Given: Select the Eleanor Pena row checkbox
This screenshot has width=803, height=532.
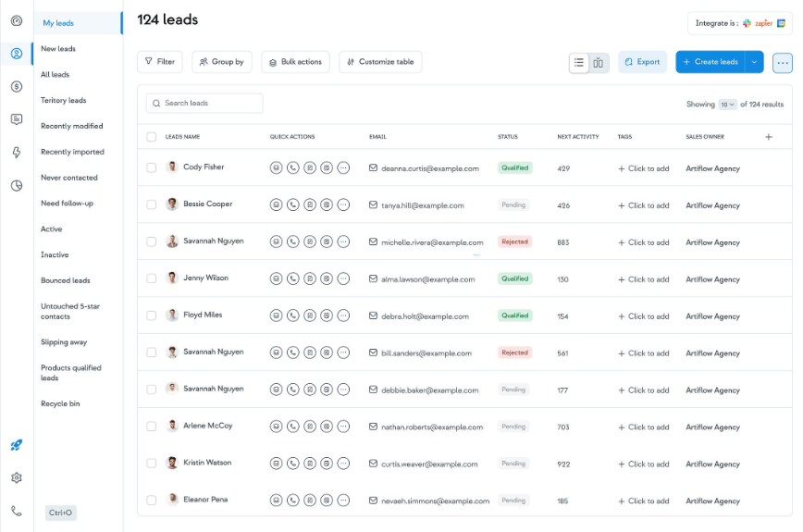Looking at the screenshot, I should (151, 501).
